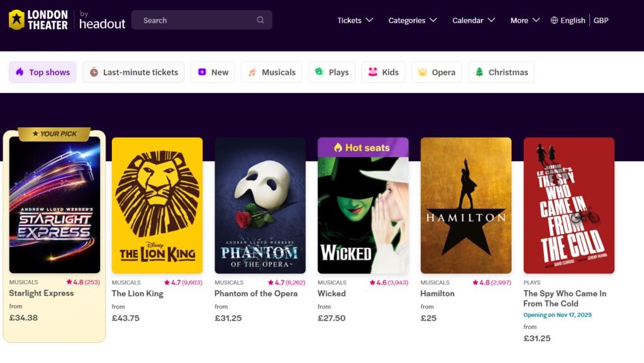Image resolution: width=644 pixels, height=363 pixels.
Task: Click the £25 price
Action: [428, 318]
